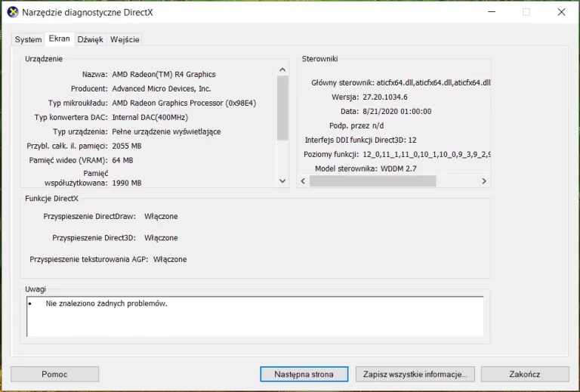Close the DirectX diagnostic window
Image resolution: width=580 pixels, height=392 pixels.
561,12
